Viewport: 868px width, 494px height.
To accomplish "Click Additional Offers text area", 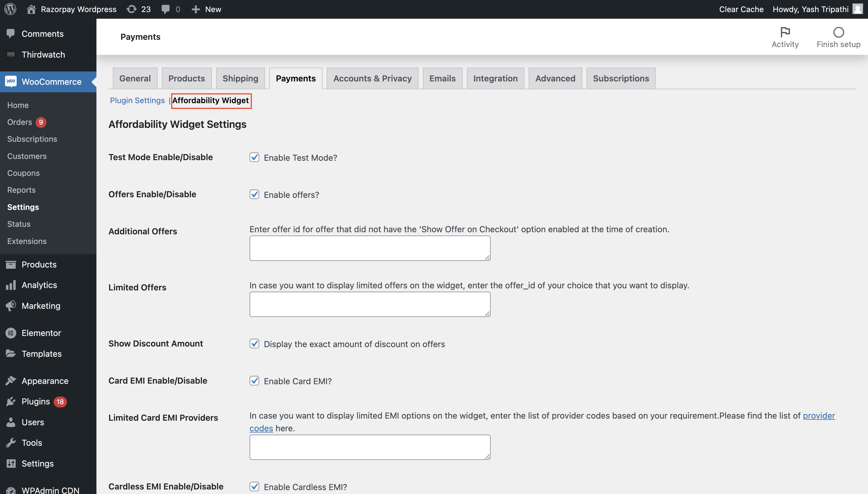I will pyautogui.click(x=370, y=248).
